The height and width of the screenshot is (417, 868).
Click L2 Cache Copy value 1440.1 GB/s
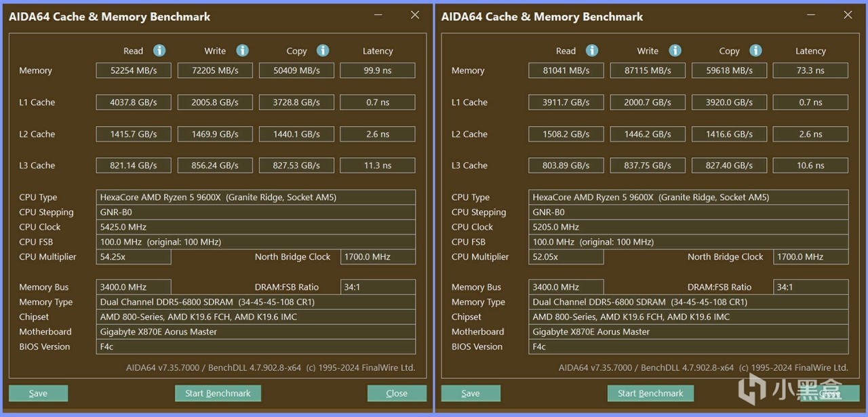(x=296, y=134)
